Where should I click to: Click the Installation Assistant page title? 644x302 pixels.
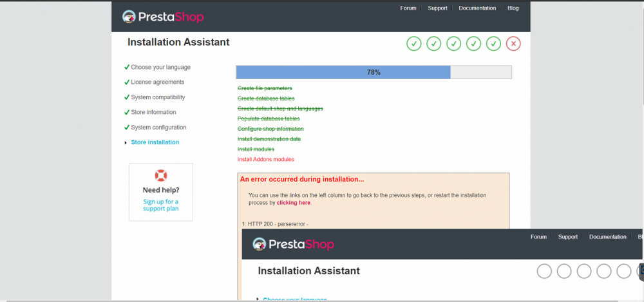tap(178, 42)
